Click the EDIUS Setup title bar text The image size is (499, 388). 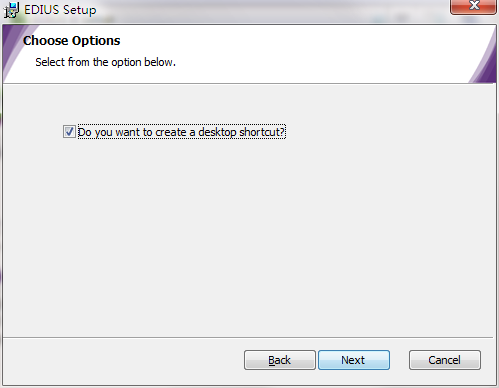60,10
